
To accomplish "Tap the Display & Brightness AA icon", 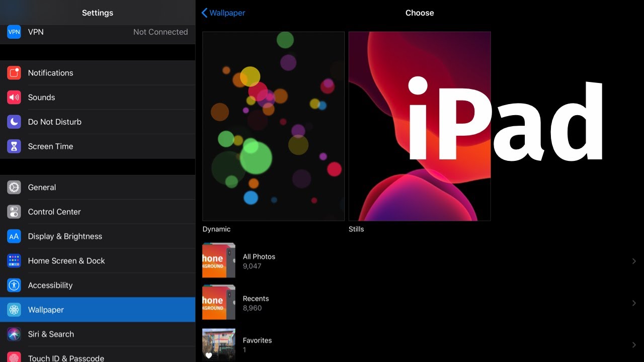I will click(x=14, y=236).
